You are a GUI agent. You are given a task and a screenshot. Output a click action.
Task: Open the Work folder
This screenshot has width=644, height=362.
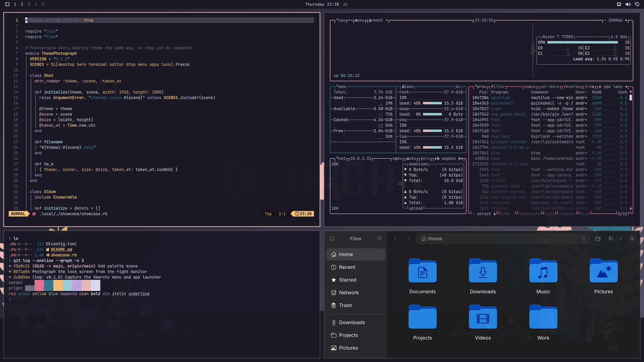(543, 323)
